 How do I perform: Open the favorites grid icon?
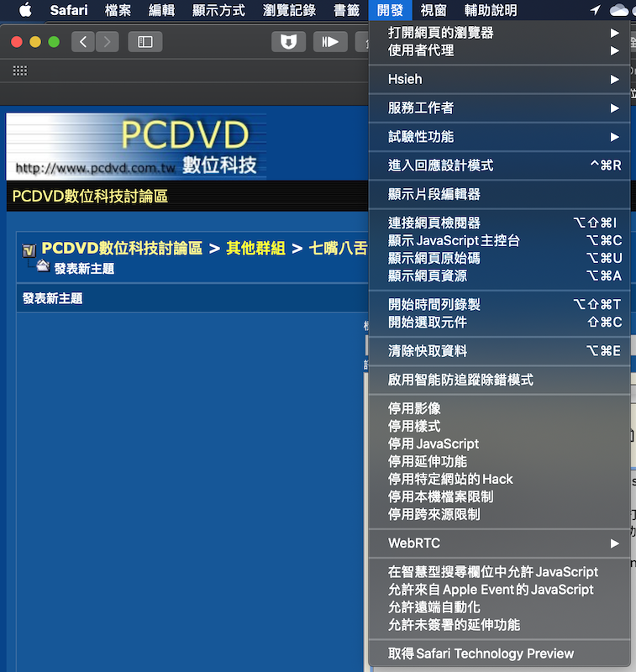[x=20, y=71]
